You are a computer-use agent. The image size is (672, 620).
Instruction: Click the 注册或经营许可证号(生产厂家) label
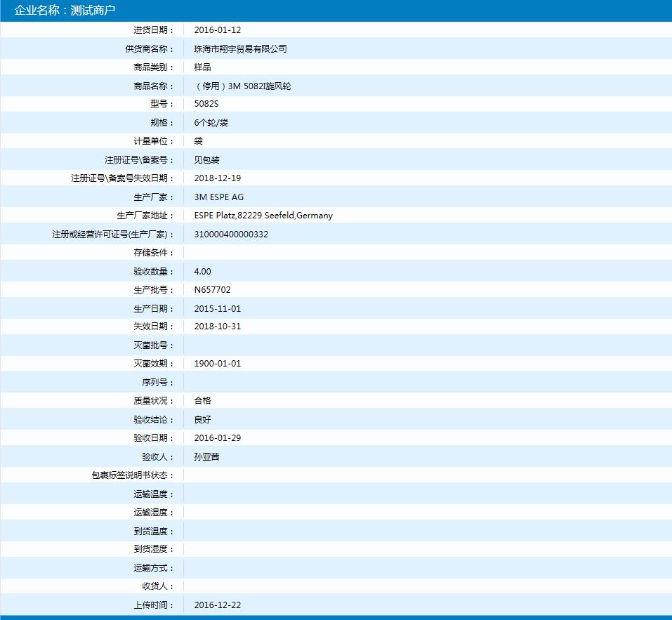pos(113,235)
